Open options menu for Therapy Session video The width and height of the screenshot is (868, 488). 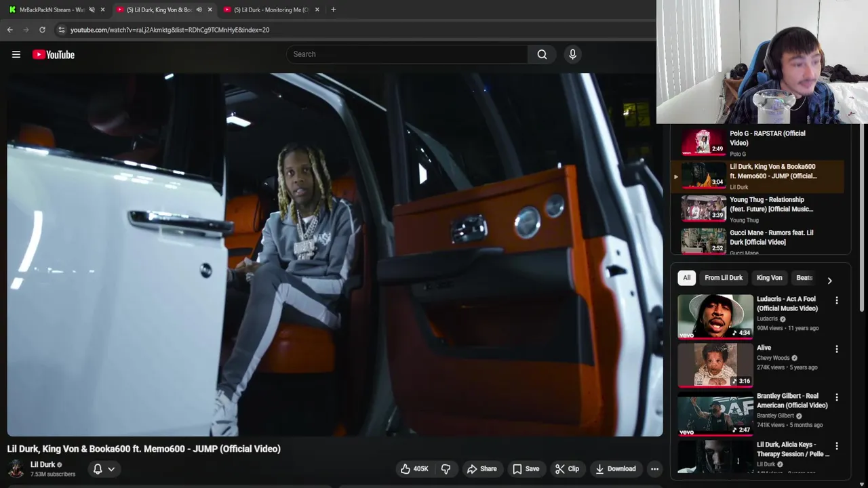point(837,446)
